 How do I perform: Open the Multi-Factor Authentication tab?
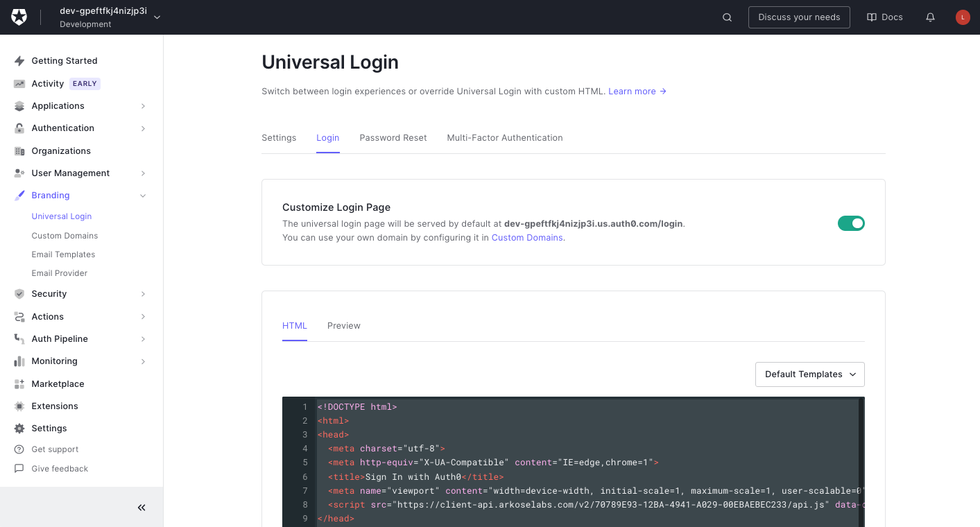505,138
